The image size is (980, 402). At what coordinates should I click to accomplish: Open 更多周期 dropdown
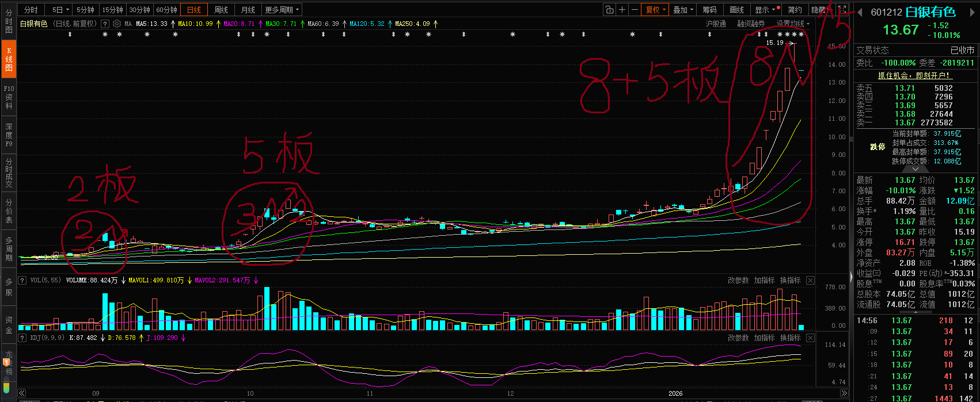pos(282,10)
